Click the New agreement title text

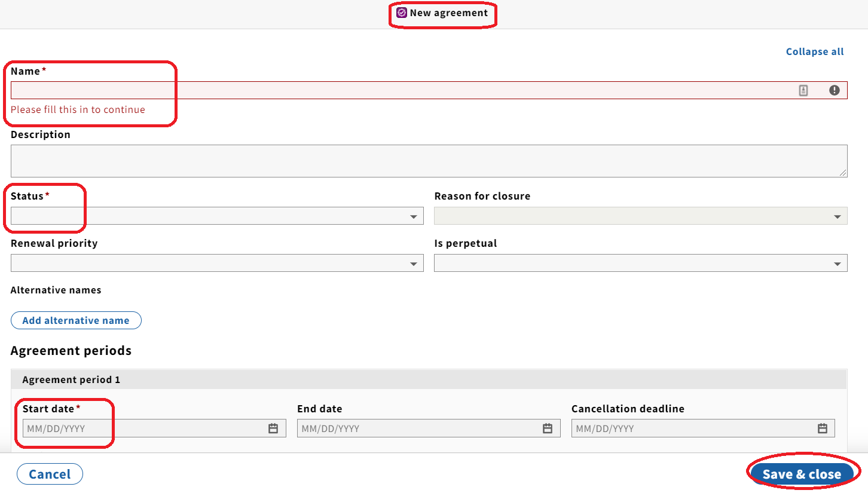pos(449,13)
